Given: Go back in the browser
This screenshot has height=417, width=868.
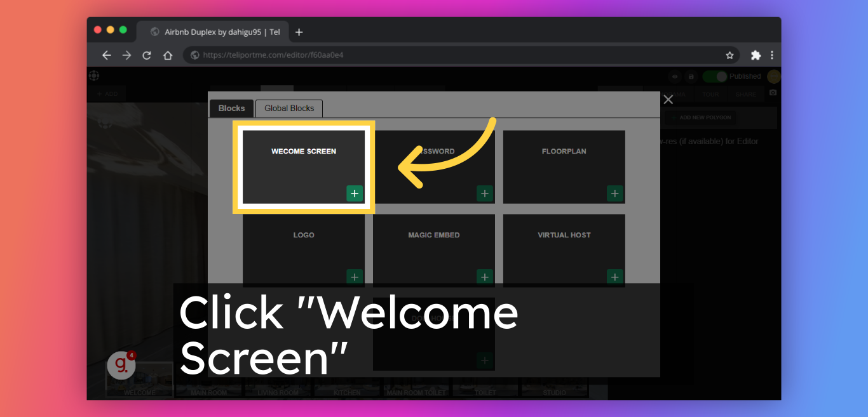Looking at the screenshot, I should (106, 55).
